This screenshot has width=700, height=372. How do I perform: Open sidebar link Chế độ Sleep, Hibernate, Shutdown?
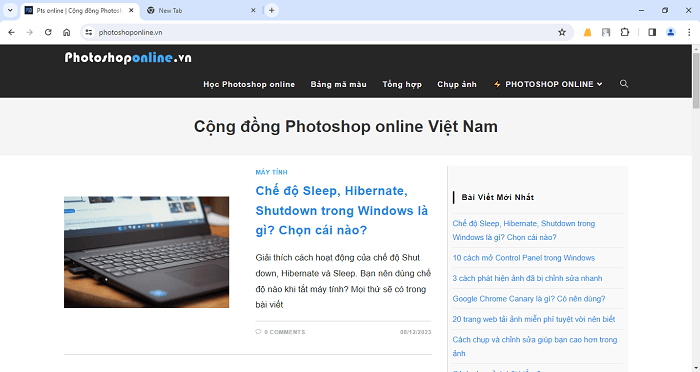(x=524, y=230)
